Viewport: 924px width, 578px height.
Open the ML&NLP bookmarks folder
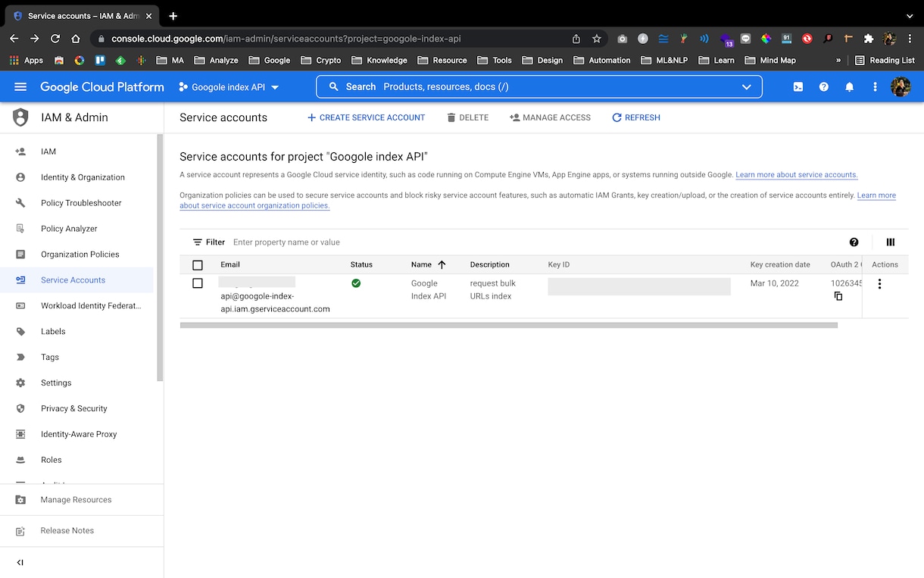pyautogui.click(x=664, y=61)
